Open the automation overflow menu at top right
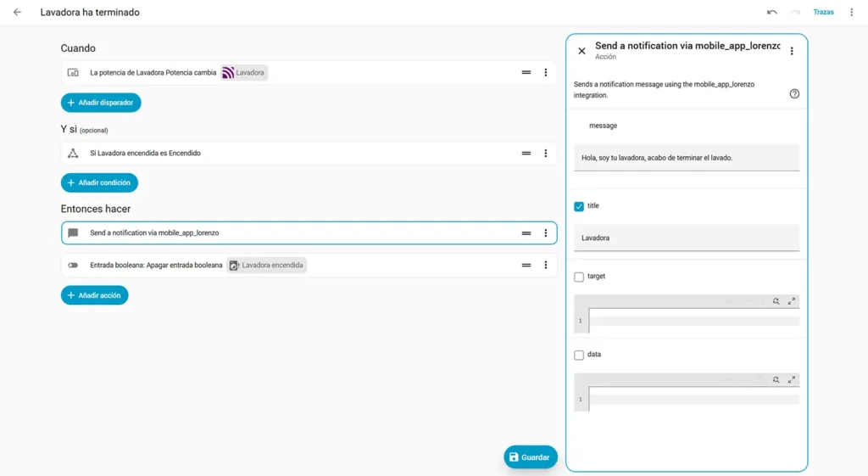Image resolution: width=868 pixels, height=476 pixels. click(851, 12)
